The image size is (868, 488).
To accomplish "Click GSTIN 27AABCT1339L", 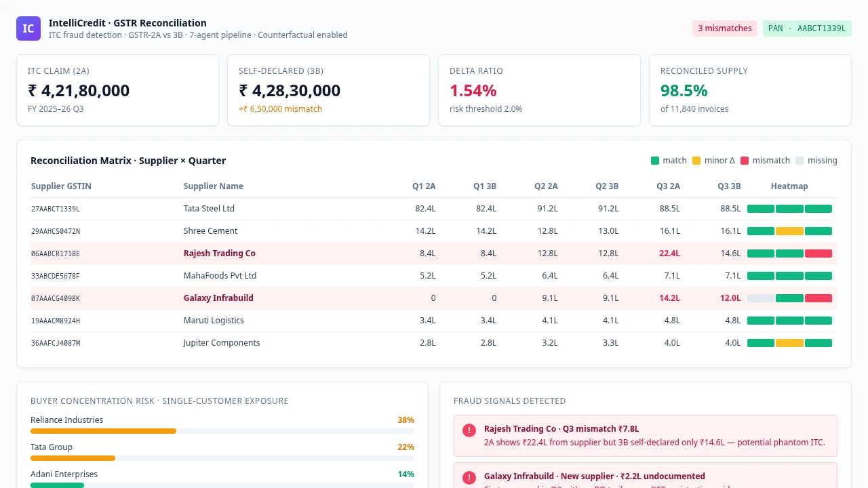I will click(x=56, y=209).
